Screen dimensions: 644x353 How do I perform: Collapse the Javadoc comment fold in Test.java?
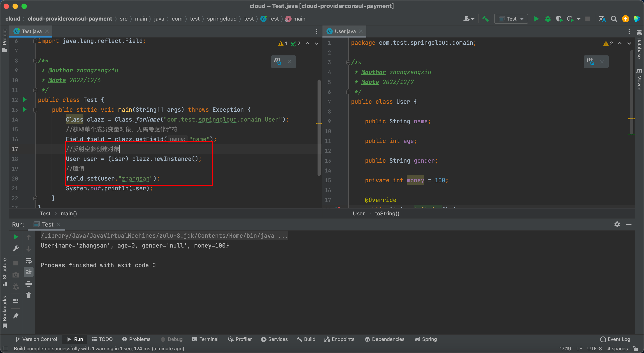click(35, 61)
